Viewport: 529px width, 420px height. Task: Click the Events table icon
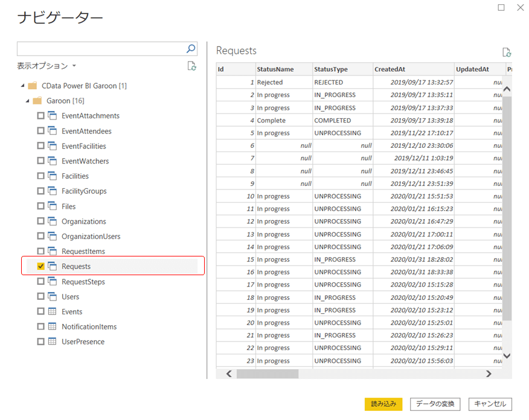coord(53,312)
